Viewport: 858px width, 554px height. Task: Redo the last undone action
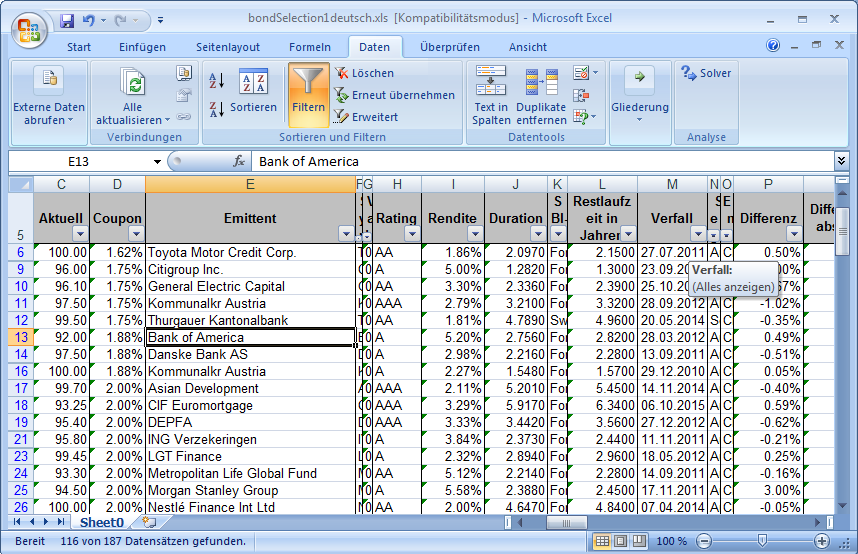[120, 21]
